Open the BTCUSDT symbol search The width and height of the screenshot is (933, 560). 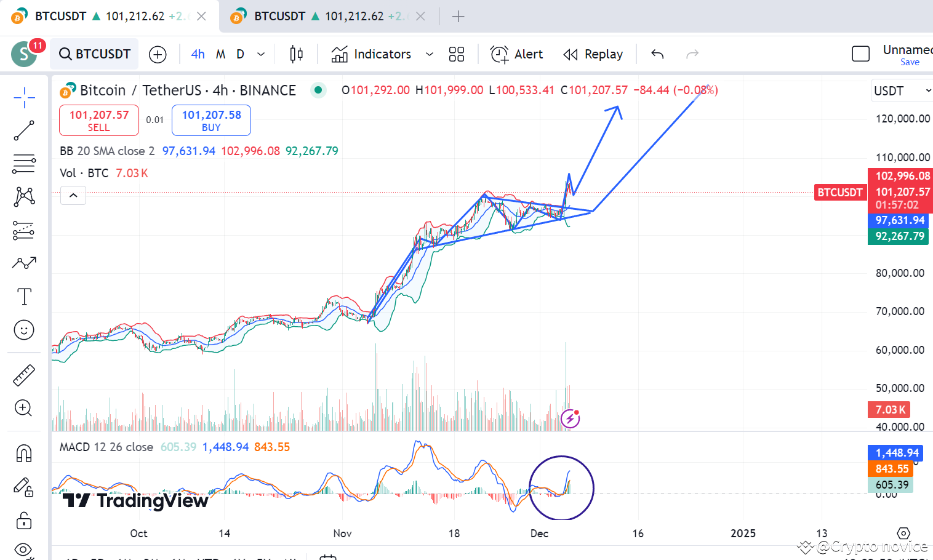pos(95,54)
